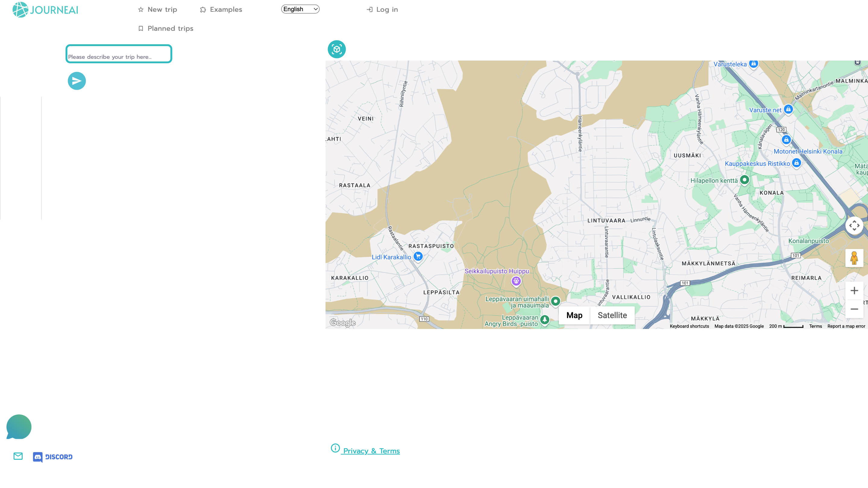Click the teal 3D cube icon above map
Image resolution: width=868 pixels, height=488 pixels.
(x=336, y=49)
